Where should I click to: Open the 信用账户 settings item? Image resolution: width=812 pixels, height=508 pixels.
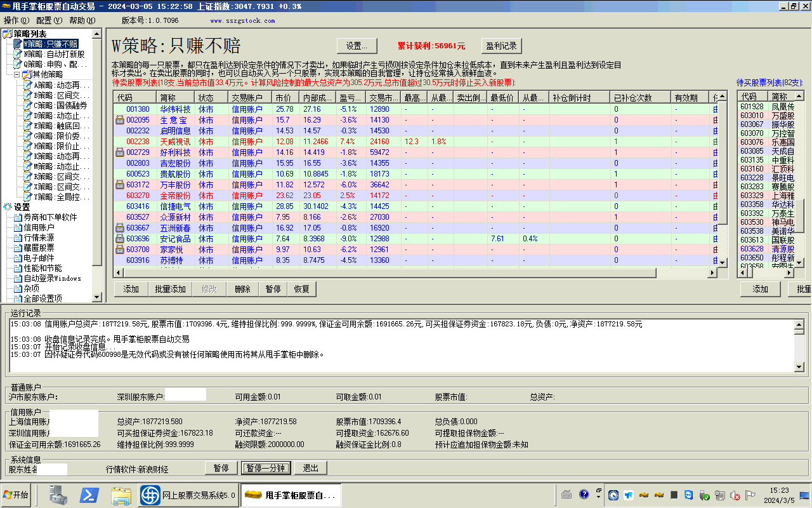click(x=39, y=227)
